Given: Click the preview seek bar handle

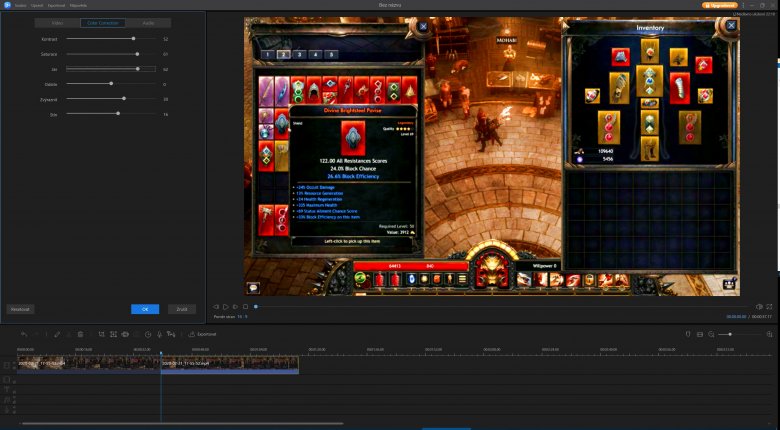Looking at the screenshot, I should pos(256,307).
